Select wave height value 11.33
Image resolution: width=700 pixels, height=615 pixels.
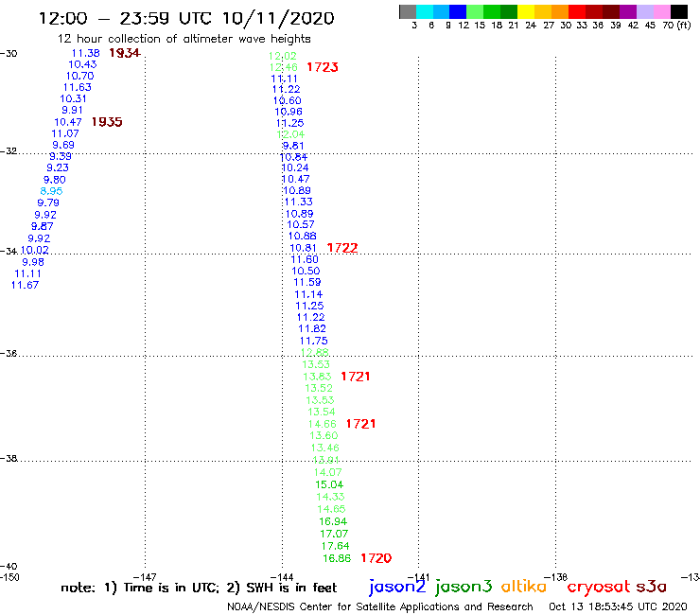(x=298, y=202)
